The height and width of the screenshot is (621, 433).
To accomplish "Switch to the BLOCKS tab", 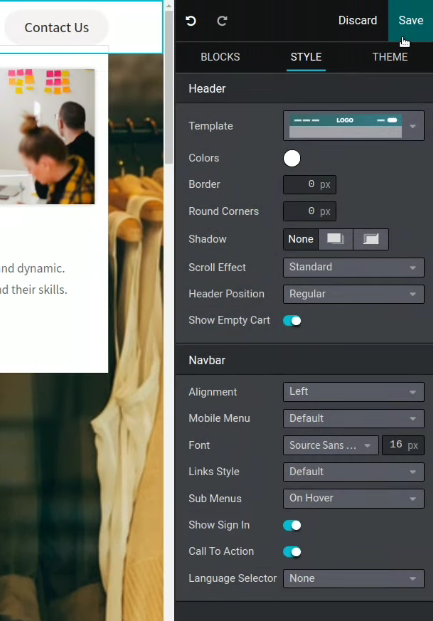I will point(220,57).
